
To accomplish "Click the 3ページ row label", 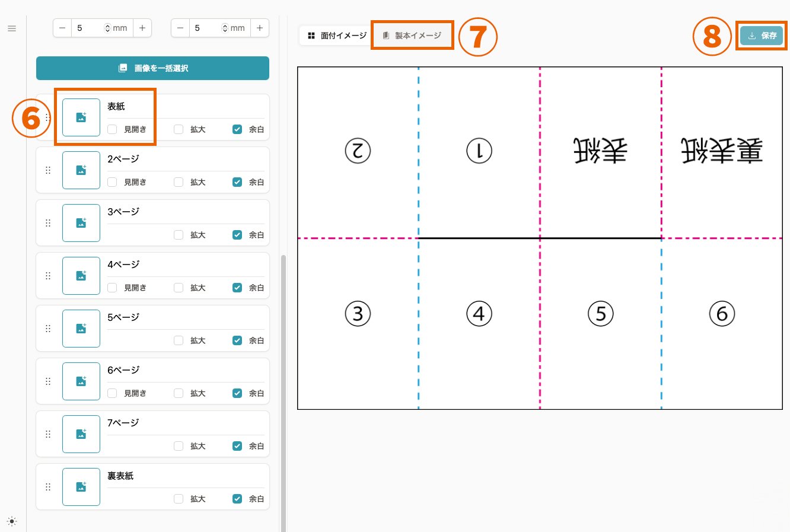I will click(x=123, y=212).
